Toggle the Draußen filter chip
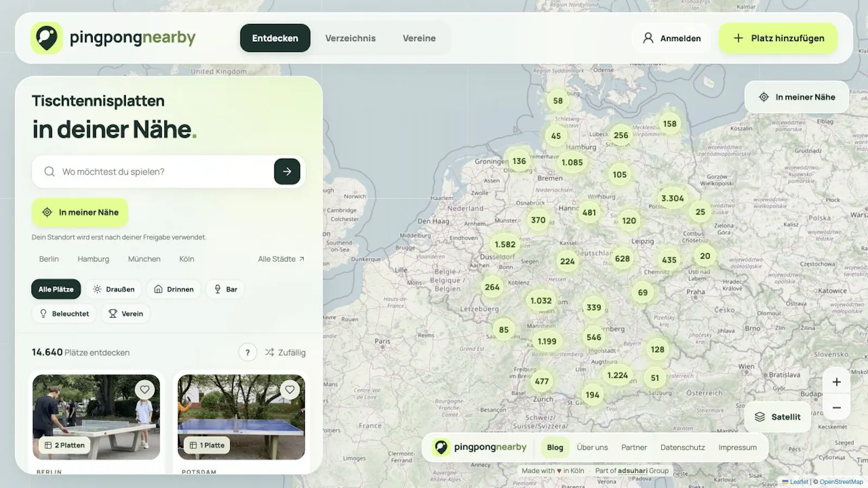 click(114, 289)
